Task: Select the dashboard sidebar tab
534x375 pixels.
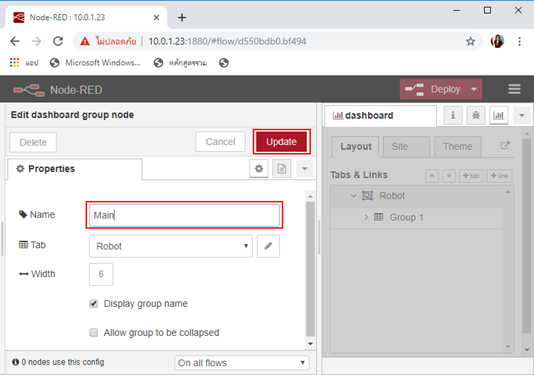Action: tap(380, 116)
